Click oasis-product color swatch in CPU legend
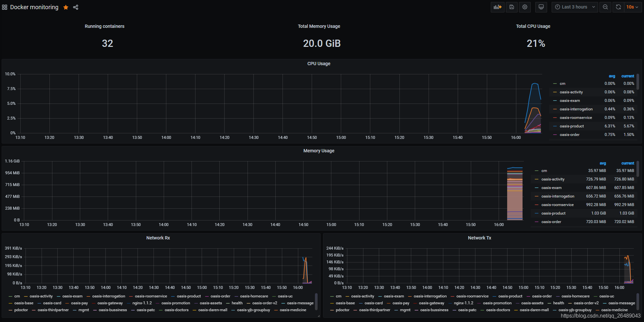Screen dimensions: 644x322 (x=555, y=126)
